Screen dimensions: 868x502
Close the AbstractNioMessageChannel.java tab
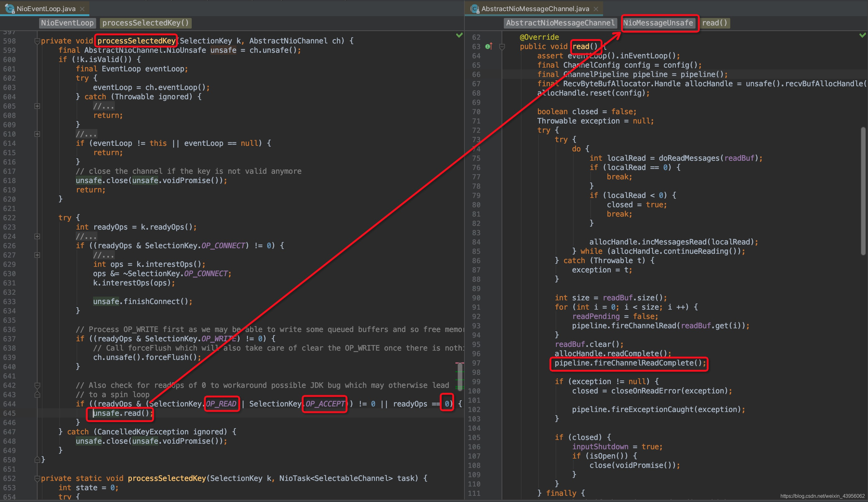[x=596, y=9]
